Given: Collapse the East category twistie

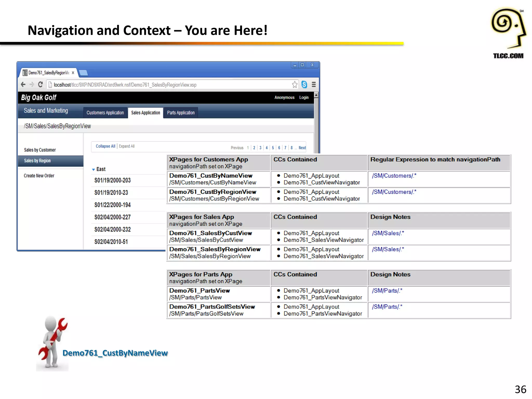Looking at the screenshot, I should click(94, 169).
